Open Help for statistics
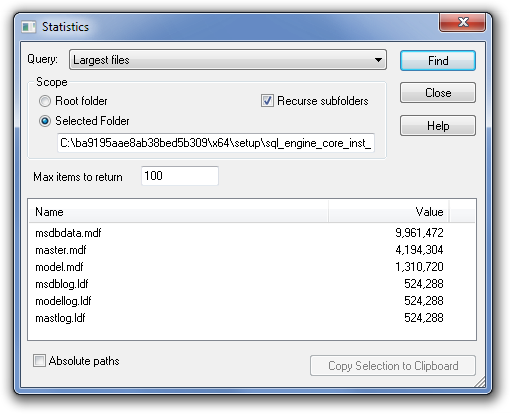Image resolution: width=511 pixels, height=414 pixels. (x=438, y=126)
